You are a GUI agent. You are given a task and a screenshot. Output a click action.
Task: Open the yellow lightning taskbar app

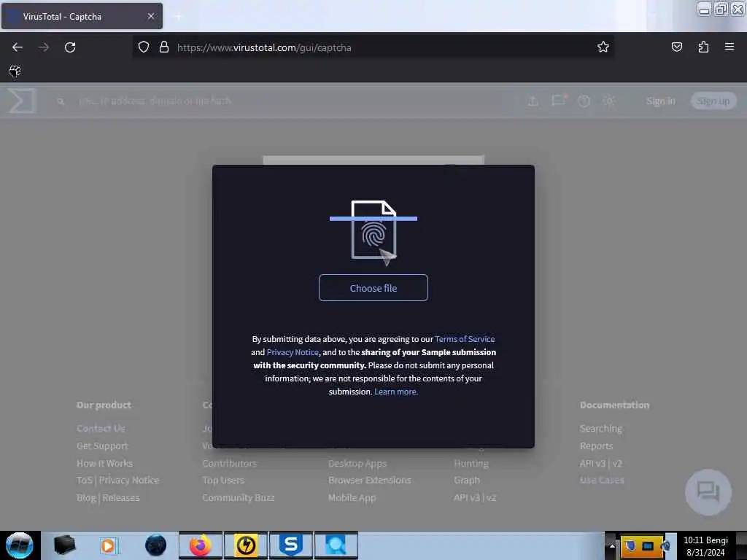(246, 545)
